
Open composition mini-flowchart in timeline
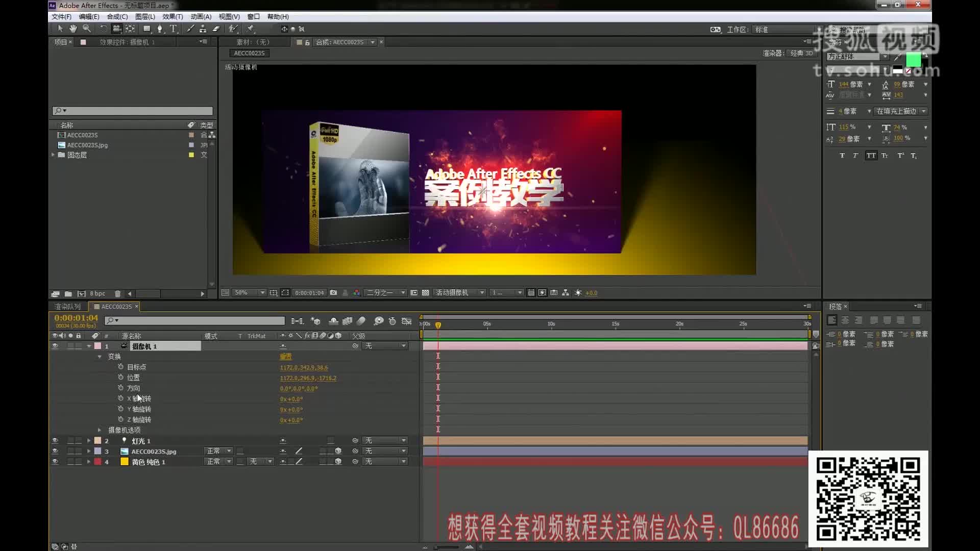tap(297, 321)
